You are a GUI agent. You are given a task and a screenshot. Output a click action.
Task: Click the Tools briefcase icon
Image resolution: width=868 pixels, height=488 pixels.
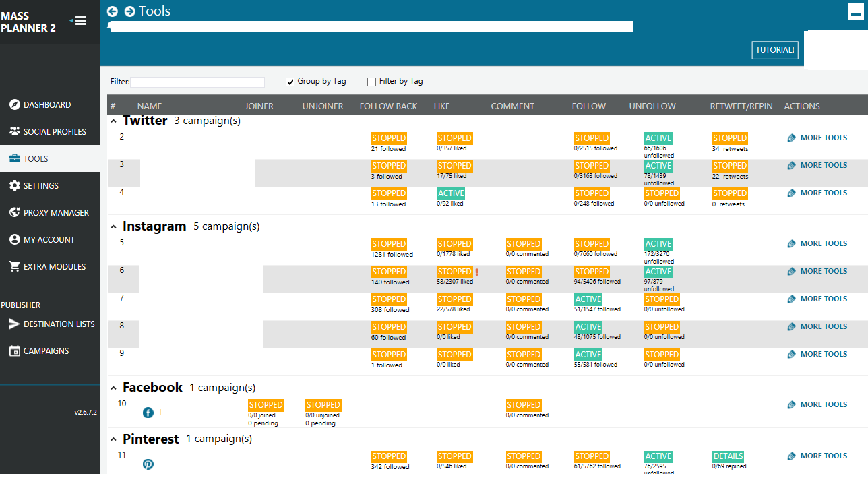pyautogui.click(x=14, y=158)
